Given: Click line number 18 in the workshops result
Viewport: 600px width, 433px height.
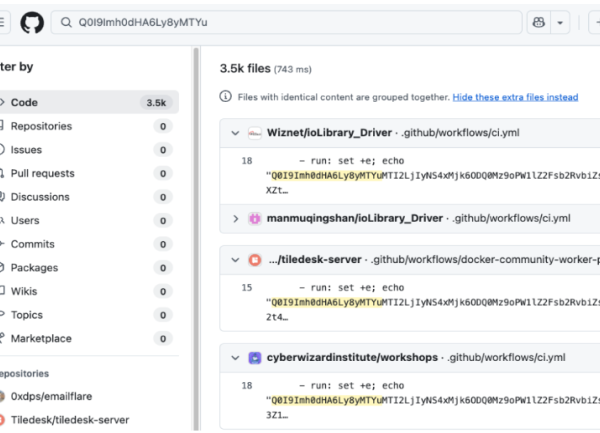Looking at the screenshot, I should click(247, 386).
